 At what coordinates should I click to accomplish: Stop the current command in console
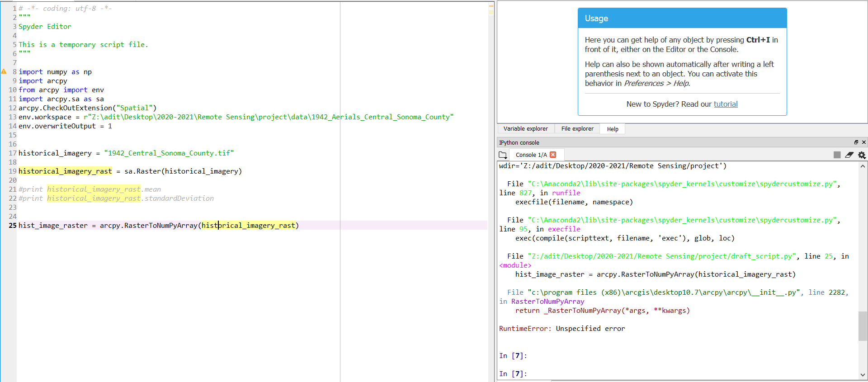[837, 155]
